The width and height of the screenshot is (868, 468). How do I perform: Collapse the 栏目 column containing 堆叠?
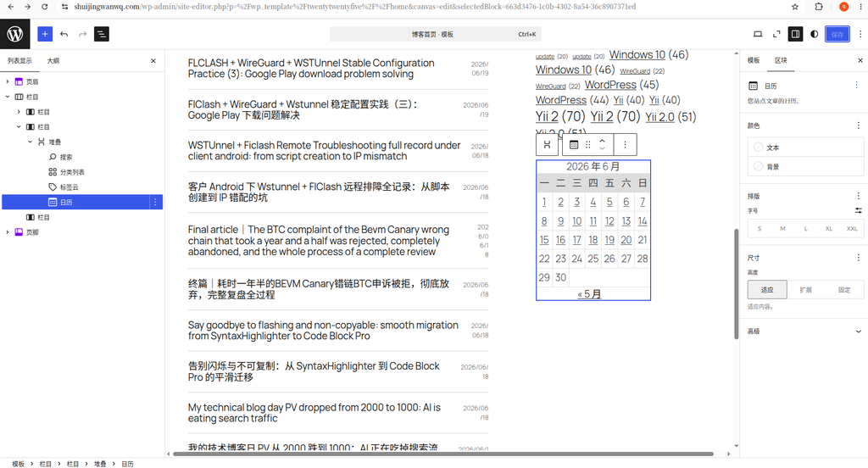pyautogui.click(x=19, y=126)
